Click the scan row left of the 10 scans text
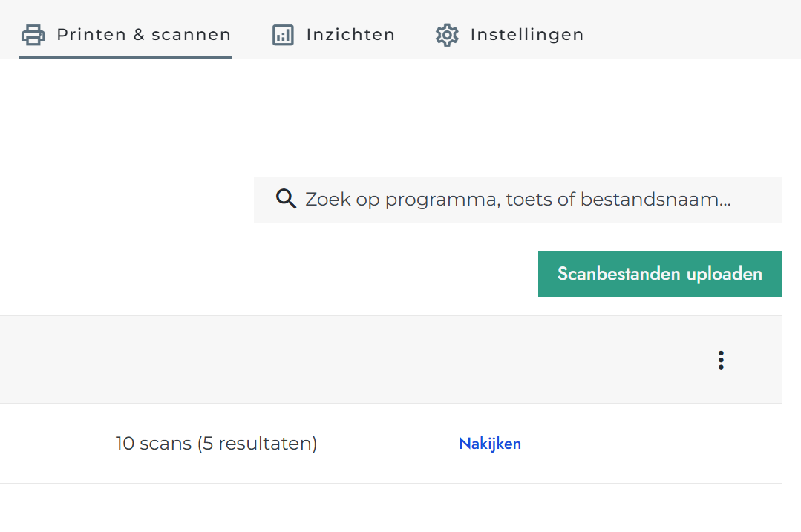801x532 pixels. coord(56,444)
